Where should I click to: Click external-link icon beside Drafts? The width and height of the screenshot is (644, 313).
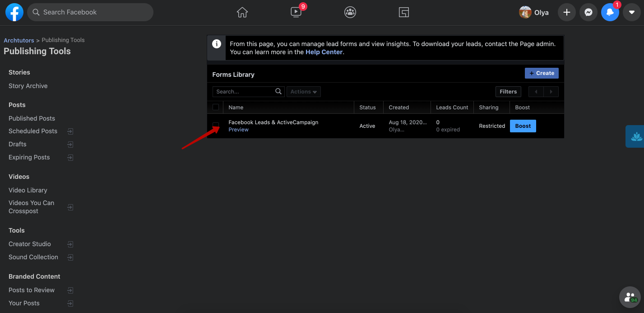pos(70,145)
